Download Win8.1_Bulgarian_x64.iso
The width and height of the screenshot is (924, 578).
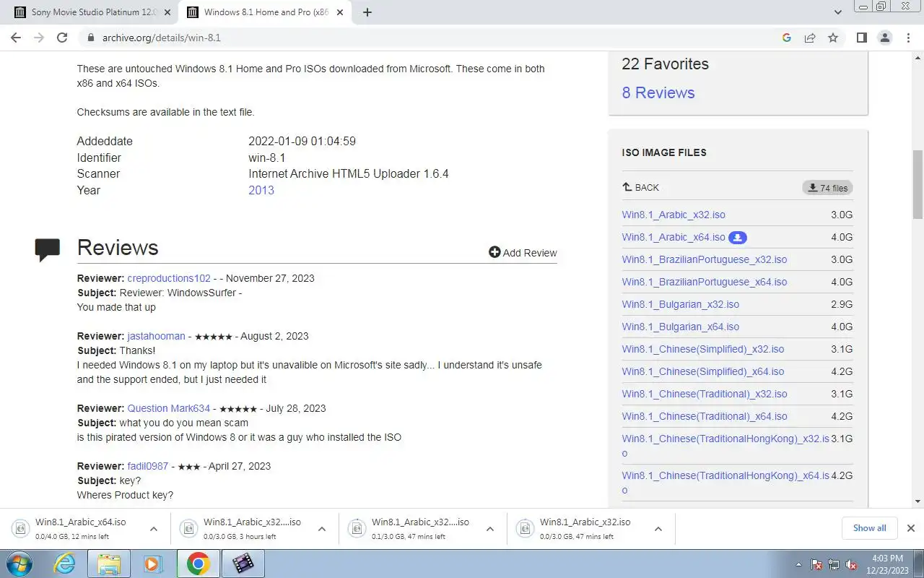681,327
